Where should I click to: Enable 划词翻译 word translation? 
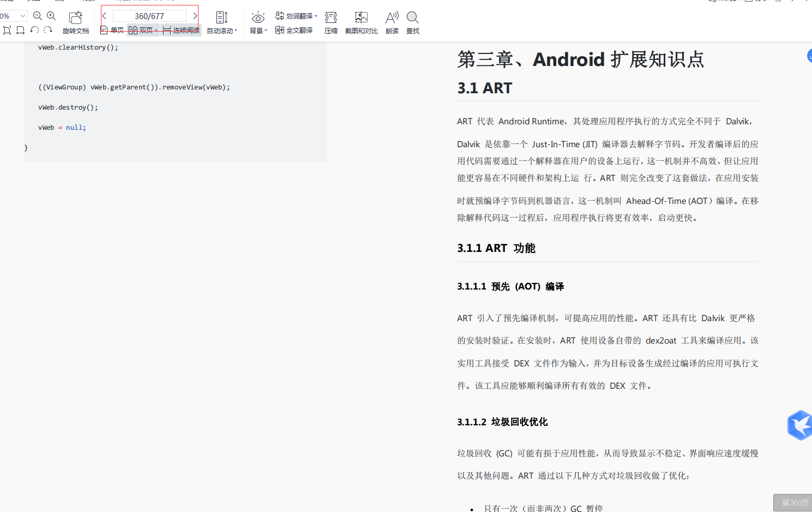(294, 16)
